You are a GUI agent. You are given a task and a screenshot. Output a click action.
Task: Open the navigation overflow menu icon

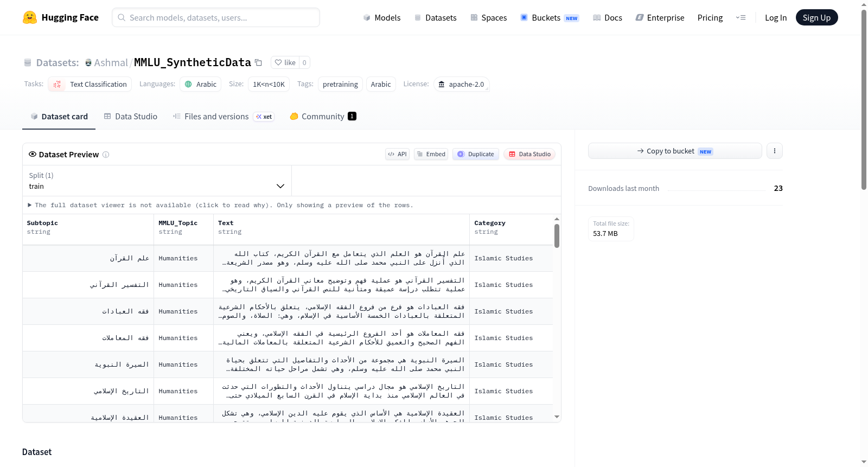coord(741,18)
